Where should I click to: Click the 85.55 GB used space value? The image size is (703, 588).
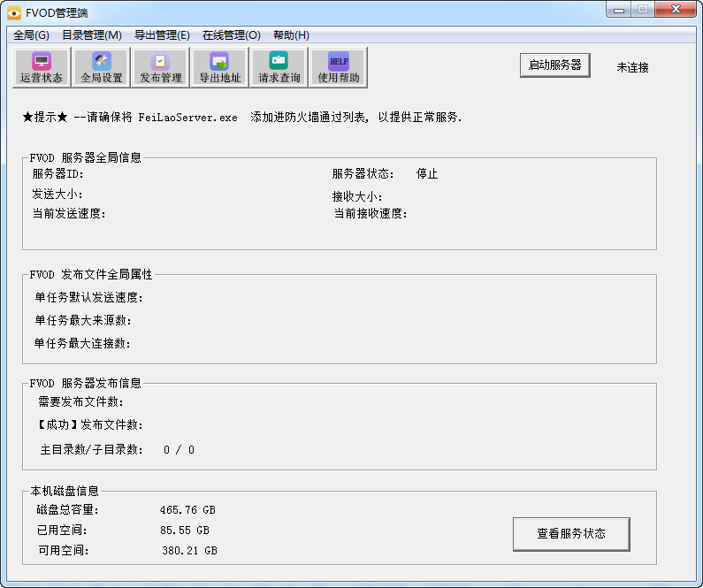(x=185, y=531)
